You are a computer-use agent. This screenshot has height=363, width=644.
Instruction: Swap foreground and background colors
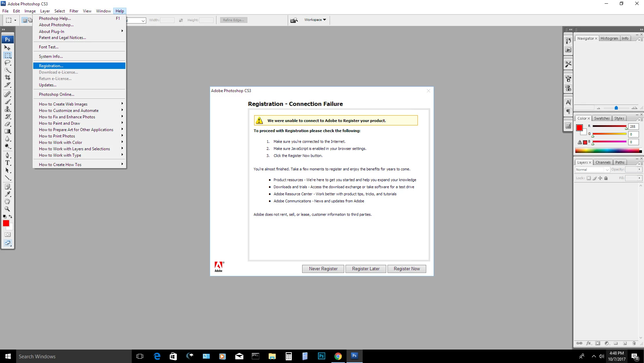click(10, 216)
